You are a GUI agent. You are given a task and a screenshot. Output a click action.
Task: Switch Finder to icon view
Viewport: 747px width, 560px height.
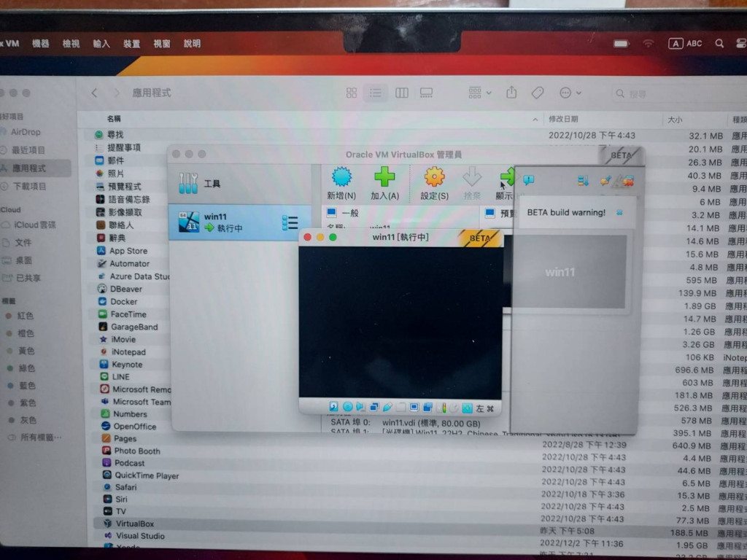click(x=352, y=93)
